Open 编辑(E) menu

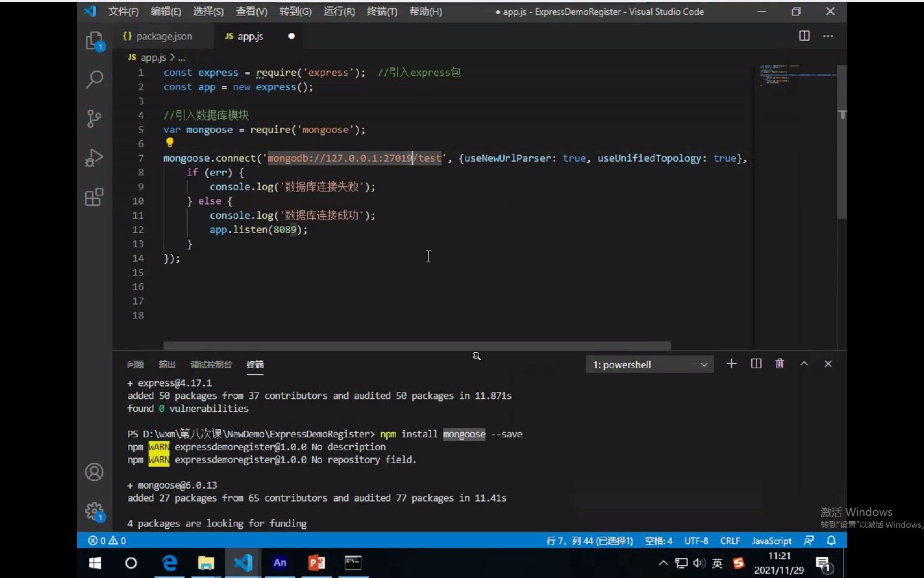click(166, 11)
